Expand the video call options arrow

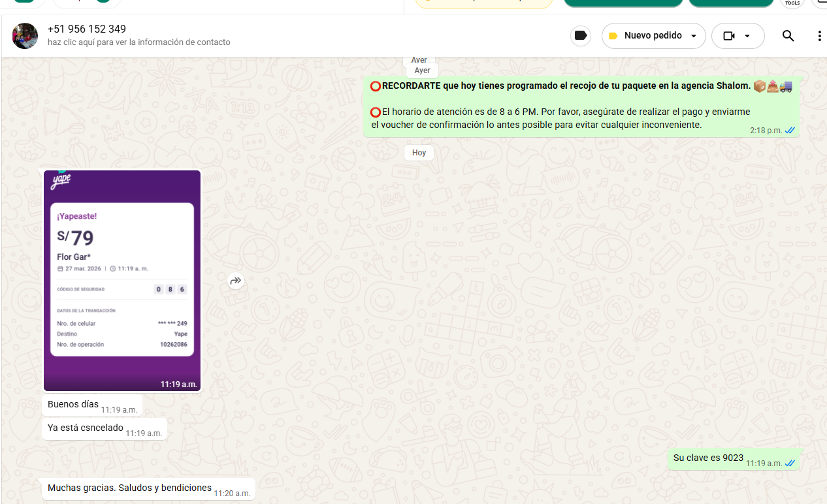pos(747,36)
